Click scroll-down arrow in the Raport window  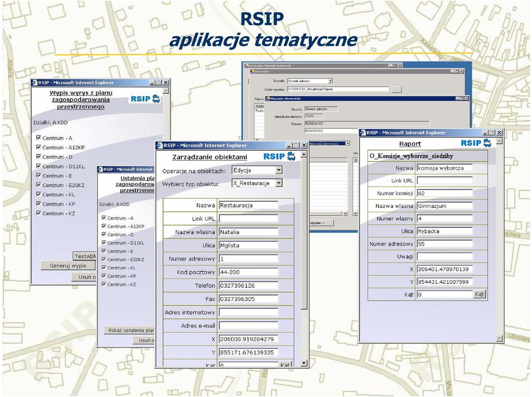coord(499,338)
